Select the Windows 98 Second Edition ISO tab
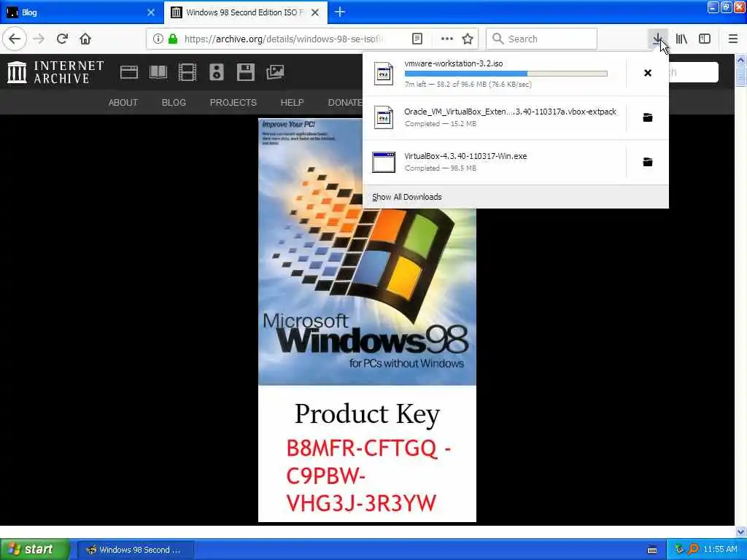Viewport: 747px width, 560px height. [x=245, y=12]
